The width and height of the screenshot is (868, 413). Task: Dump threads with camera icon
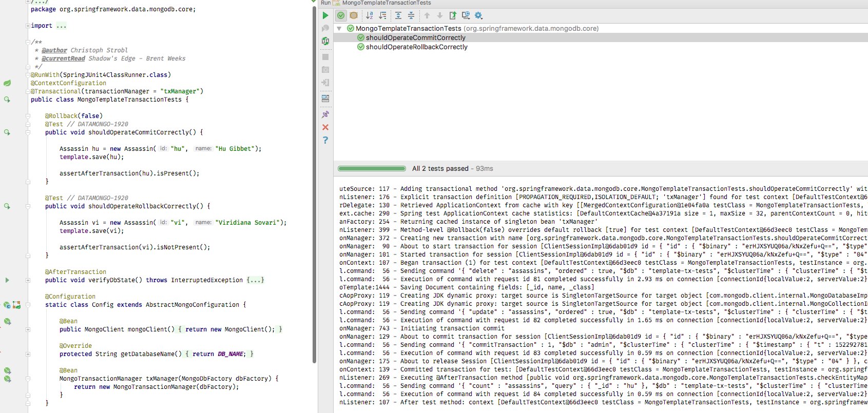[325, 69]
